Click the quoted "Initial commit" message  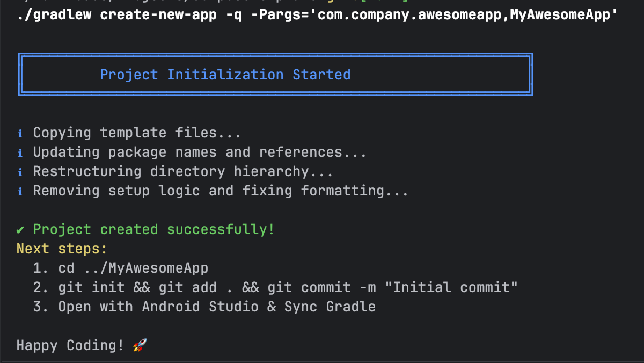pos(455,288)
